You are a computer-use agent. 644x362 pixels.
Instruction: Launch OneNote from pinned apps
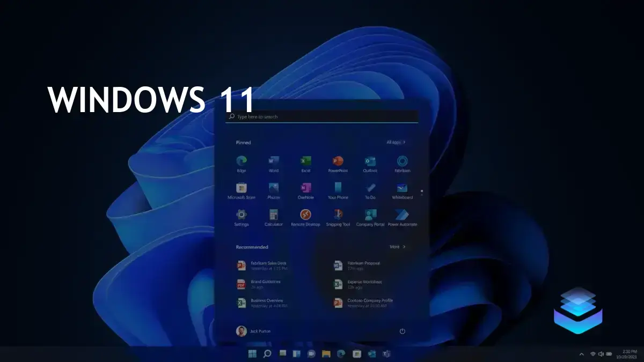coord(306,190)
